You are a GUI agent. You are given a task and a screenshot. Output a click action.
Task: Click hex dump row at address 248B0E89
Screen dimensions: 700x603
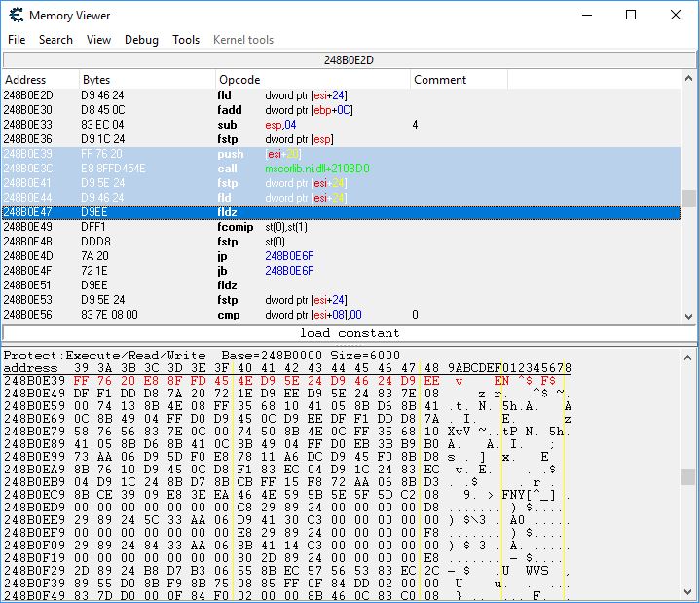tap(292, 445)
